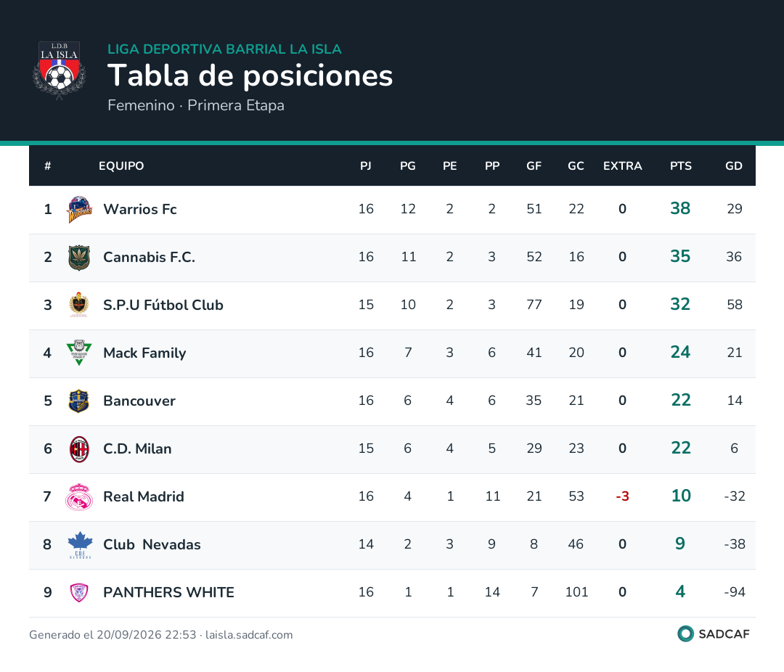
Task: Click the C.D. Milan red-black crest
Action: 79,449
